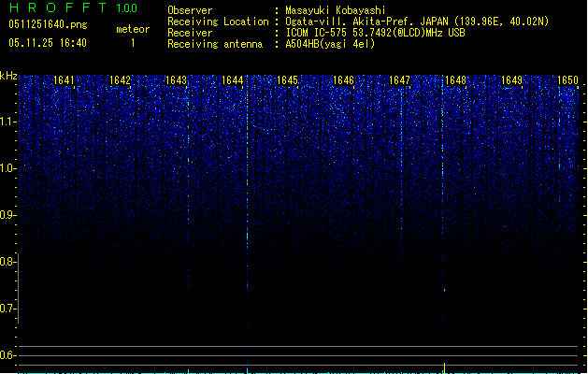588x374 pixels.
Task: Select observer name Masayuki Kobayashi
Action: pyautogui.click(x=336, y=10)
